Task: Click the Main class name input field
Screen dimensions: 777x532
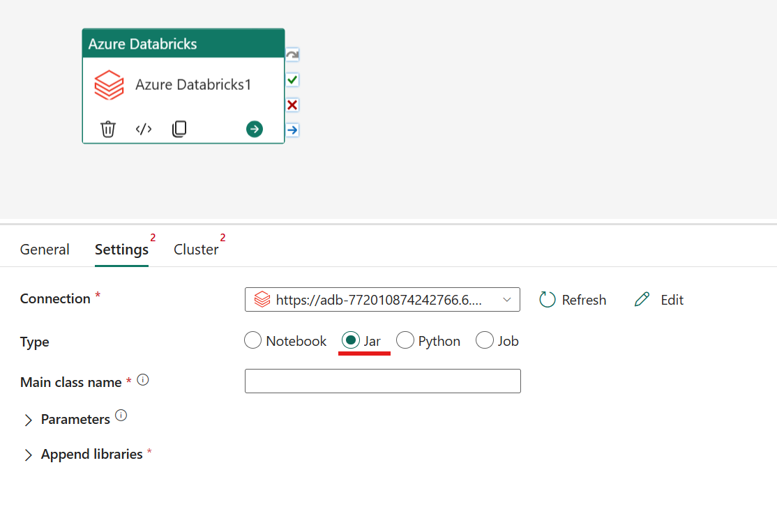Action: click(x=382, y=381)
